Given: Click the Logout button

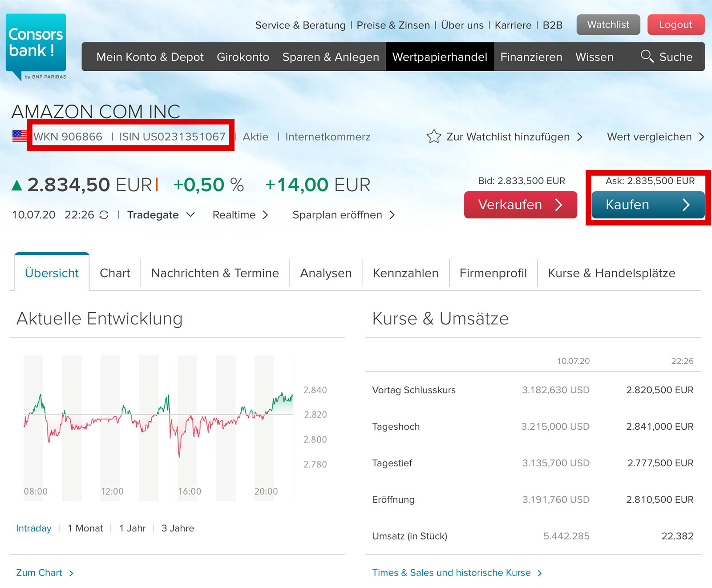Looking at the screenshot, I should point(676,24).
